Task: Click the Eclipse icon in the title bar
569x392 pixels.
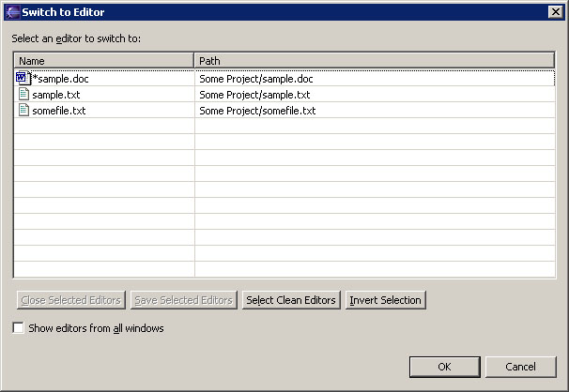Action: tap(12, 12)
